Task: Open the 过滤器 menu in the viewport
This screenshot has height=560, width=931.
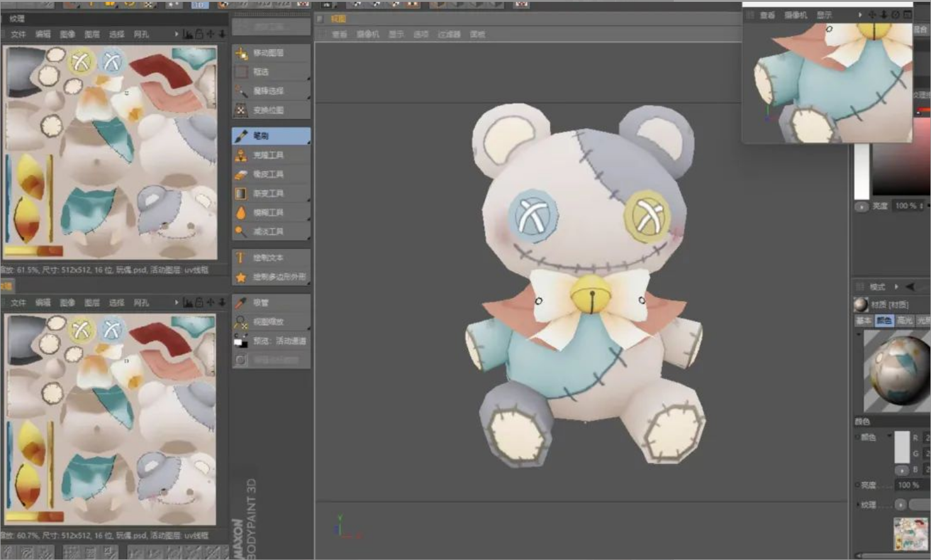Action: [449, 34]
